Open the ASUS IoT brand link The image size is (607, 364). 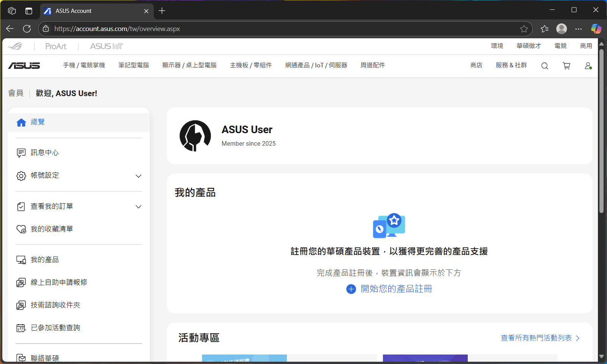(x=106, y=46)
